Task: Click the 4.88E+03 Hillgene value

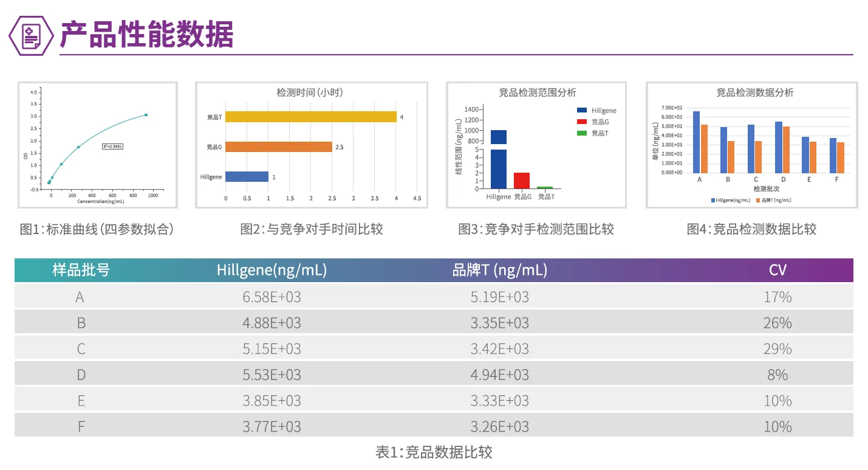Action: tap(272, 323)
